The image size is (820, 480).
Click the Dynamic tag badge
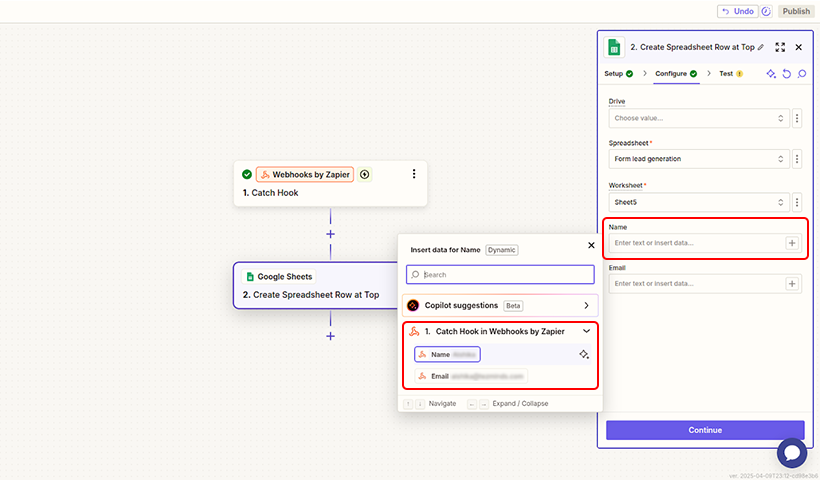501,250
